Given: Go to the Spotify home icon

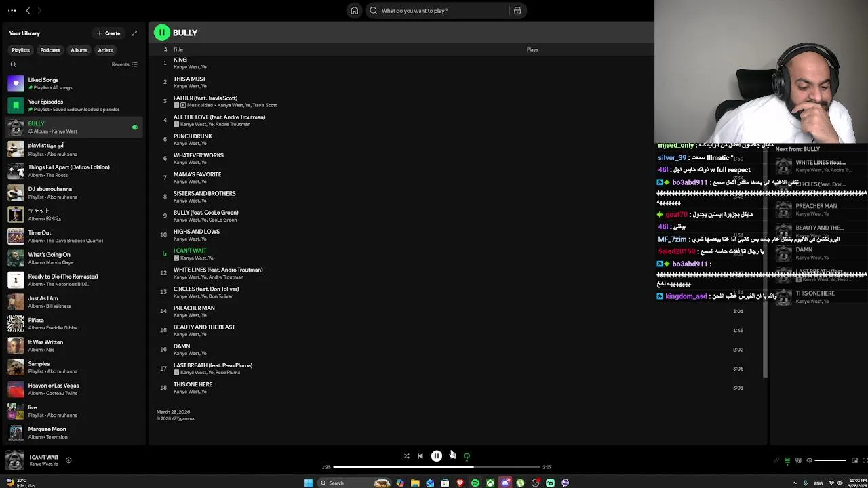Looking at the screenshot, I should [x=354, y=11].
